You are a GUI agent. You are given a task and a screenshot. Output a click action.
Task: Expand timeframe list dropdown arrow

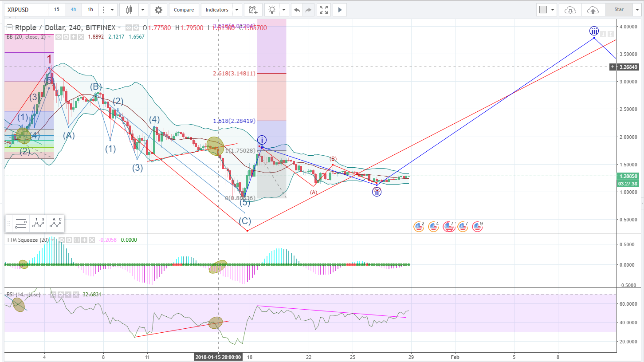click(x=113, y=9)
